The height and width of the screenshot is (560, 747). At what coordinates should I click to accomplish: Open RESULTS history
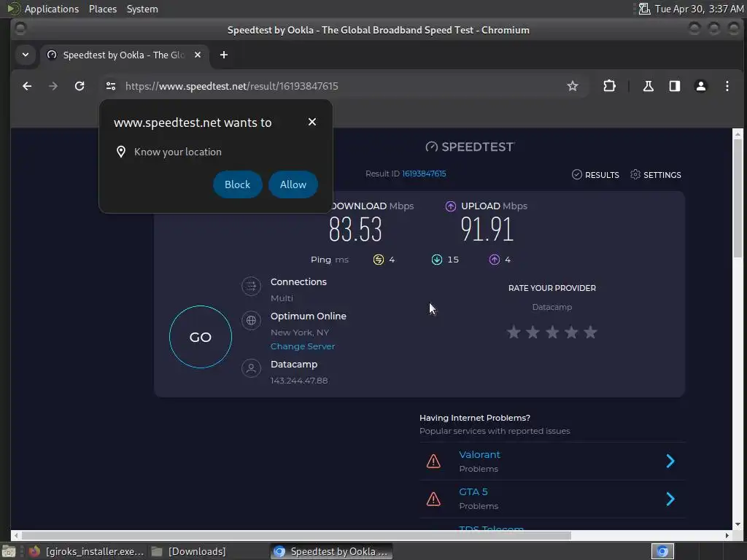595,175
